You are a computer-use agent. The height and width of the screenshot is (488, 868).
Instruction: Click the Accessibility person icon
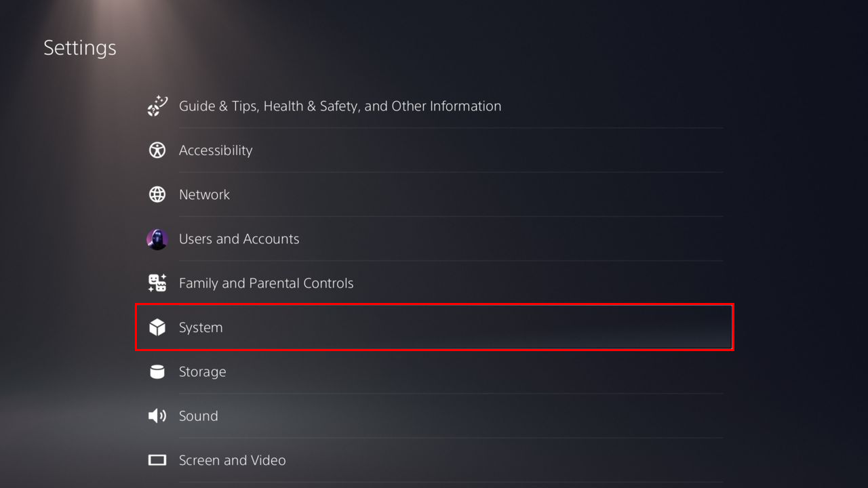pyautogui.click(x=157, y=150)
